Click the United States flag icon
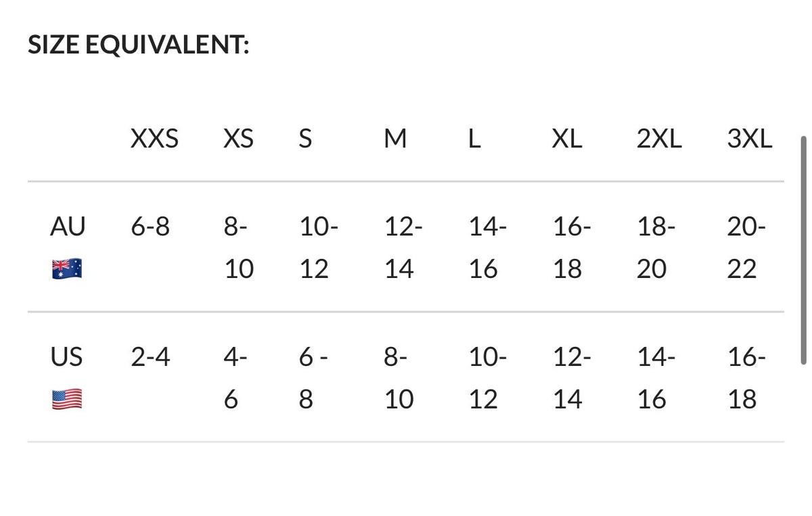Image resolution: width=812 pixels, height=516 pixels. pos(67,399)
